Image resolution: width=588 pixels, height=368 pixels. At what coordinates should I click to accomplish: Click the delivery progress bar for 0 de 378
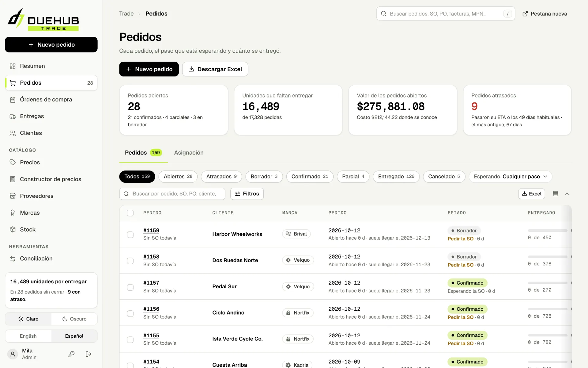click(548, 257)
